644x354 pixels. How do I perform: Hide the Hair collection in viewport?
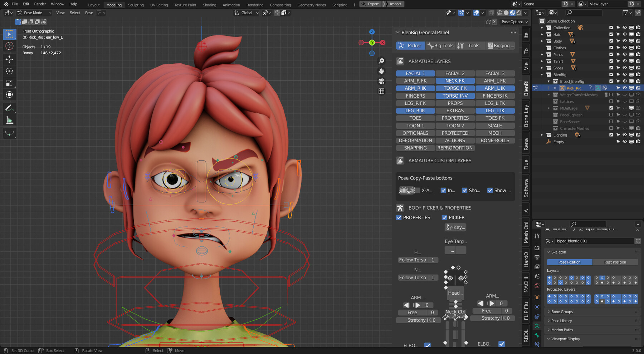coord(625,34)
